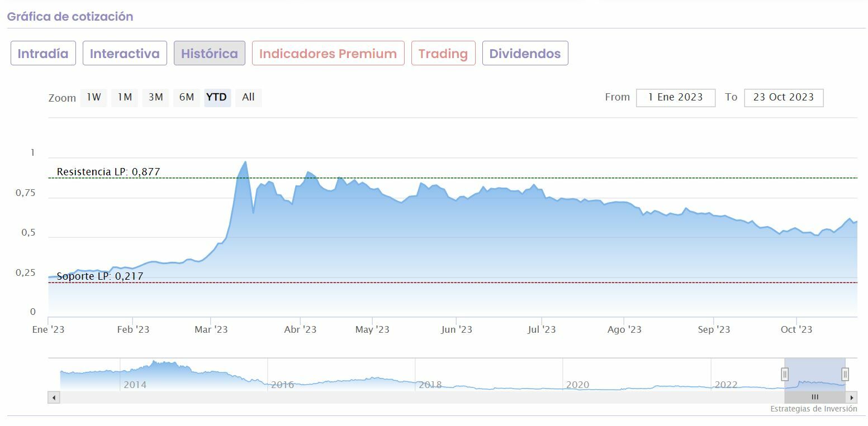Click the navigator scrollbar thumb grip
868x426 pixels.
coord(815,398)
